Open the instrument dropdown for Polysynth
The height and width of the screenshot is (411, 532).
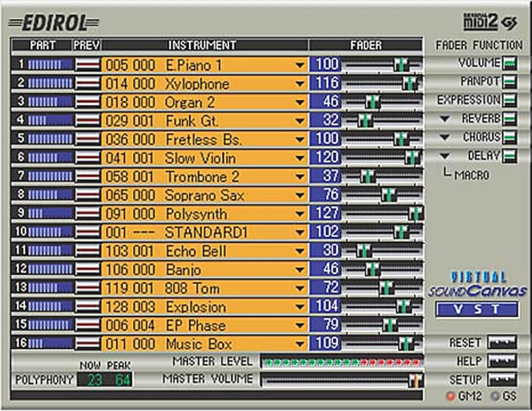pos(299,215)
